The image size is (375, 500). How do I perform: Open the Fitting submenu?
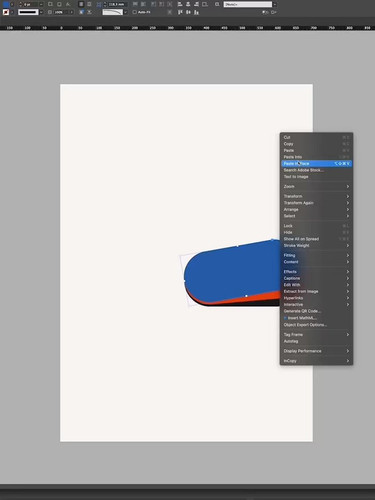coord(316,255)
